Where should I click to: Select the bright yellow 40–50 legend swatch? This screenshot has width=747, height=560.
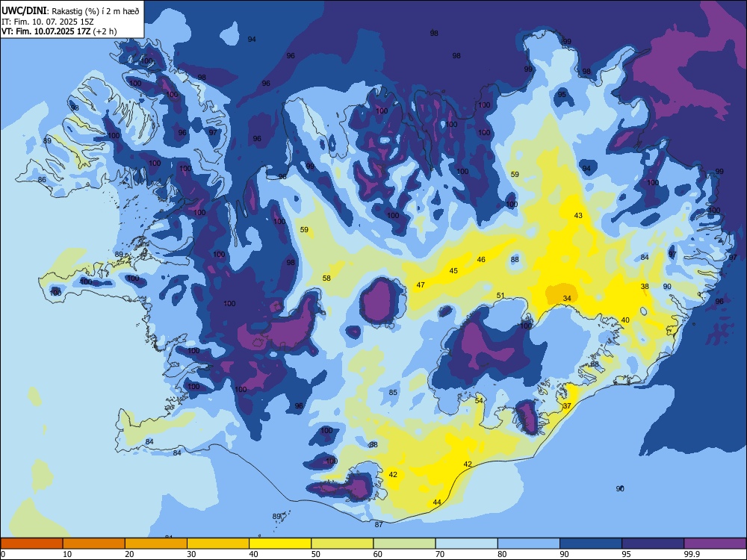pos(280,544)
